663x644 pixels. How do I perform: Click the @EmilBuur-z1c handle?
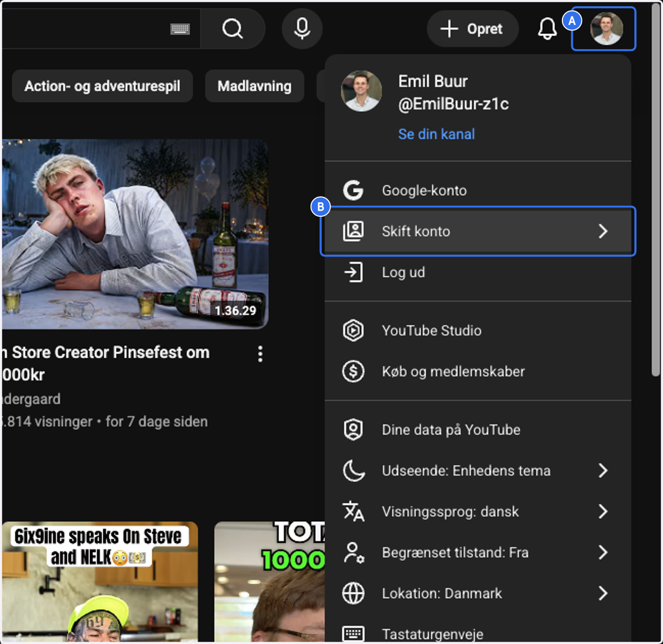pos(454,104)
